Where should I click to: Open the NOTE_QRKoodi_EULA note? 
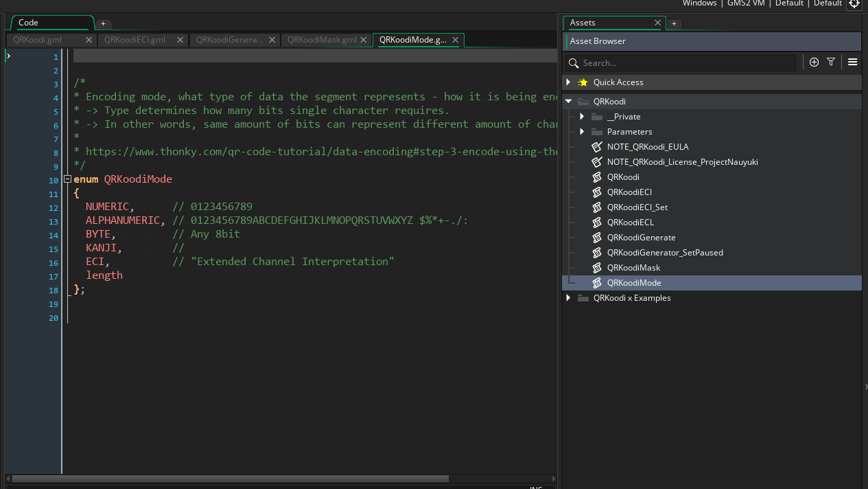point(648,147)
